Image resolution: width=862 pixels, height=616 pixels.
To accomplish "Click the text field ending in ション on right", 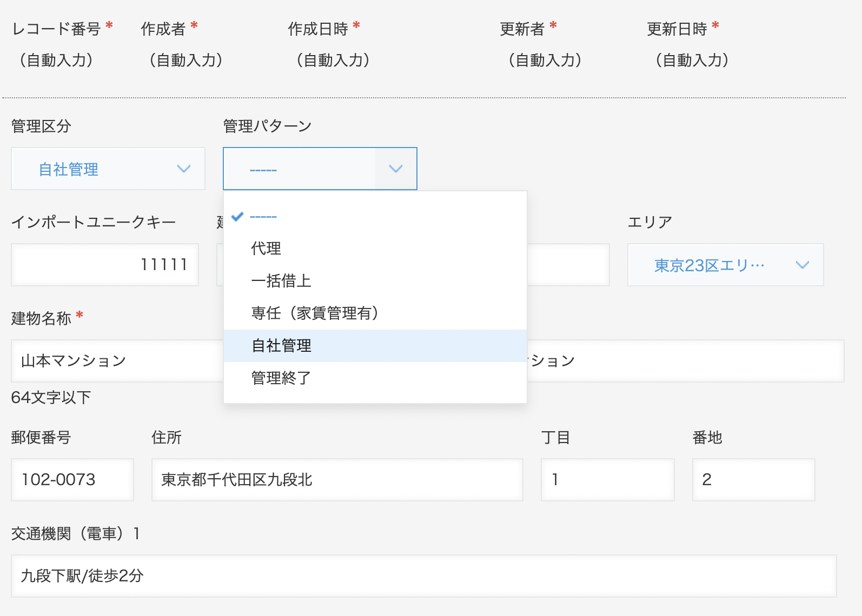I will coord(685,361).
